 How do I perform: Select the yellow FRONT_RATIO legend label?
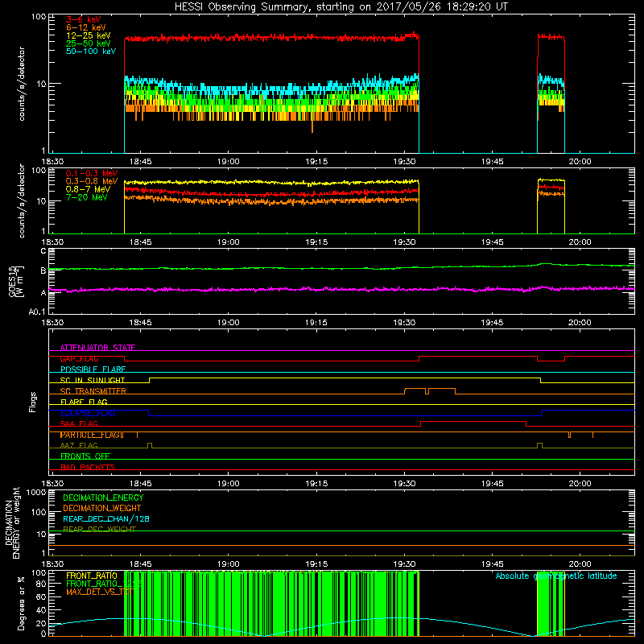click(92, 576)
